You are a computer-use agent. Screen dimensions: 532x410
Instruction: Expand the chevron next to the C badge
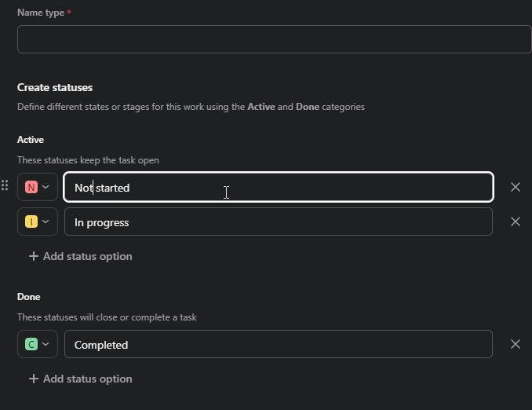coord(46,344)
